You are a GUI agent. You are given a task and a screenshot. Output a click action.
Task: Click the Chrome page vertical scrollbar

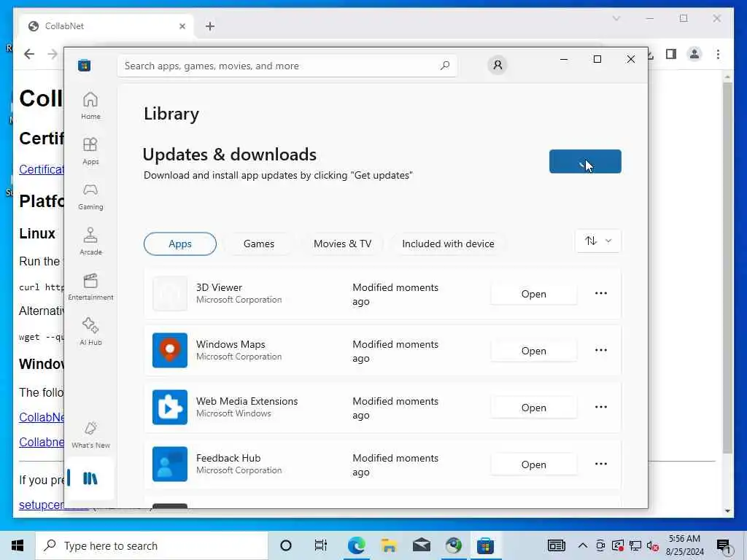727,267
